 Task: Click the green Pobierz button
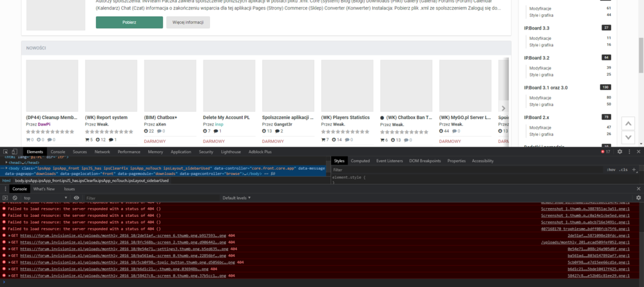point(129,23)
